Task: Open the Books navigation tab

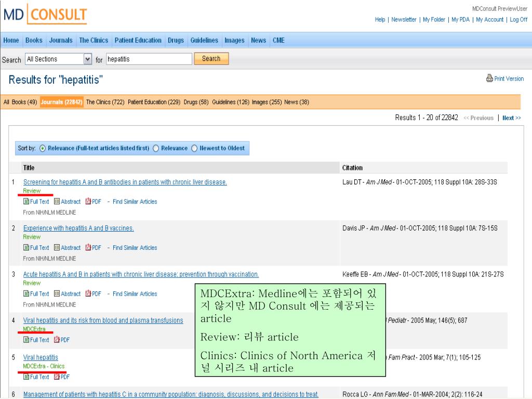Action: (34, 40)
